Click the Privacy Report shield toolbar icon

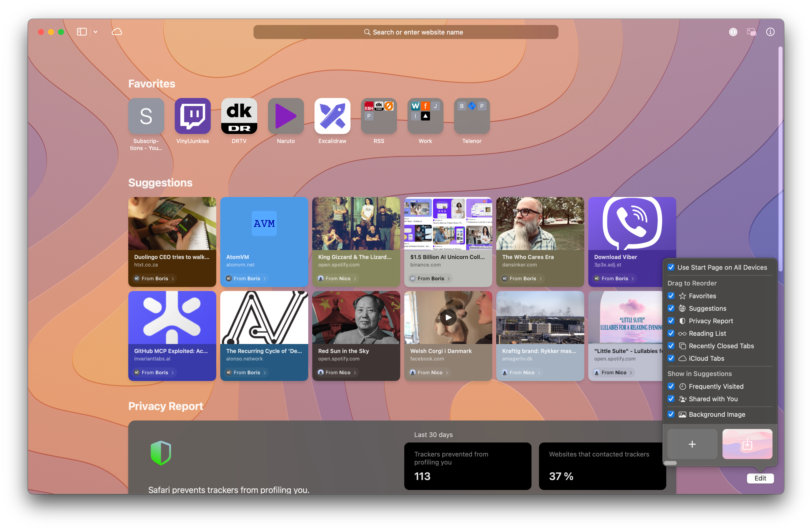pos(733,32)
